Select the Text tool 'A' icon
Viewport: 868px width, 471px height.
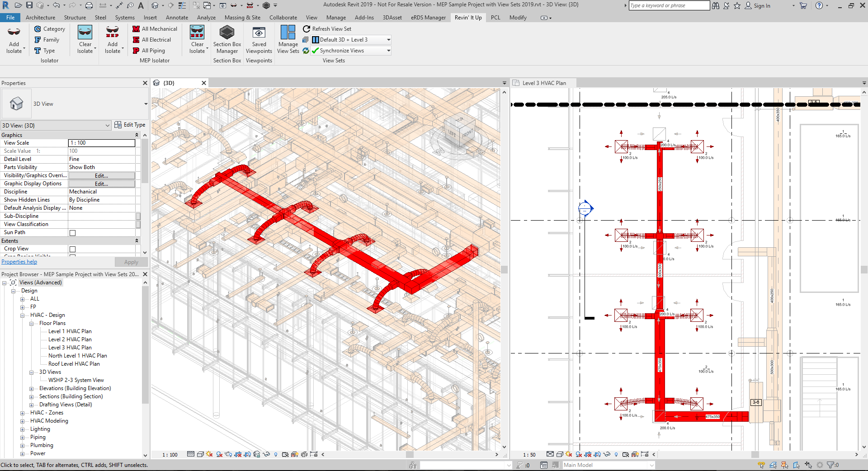(x=141, y=5)
